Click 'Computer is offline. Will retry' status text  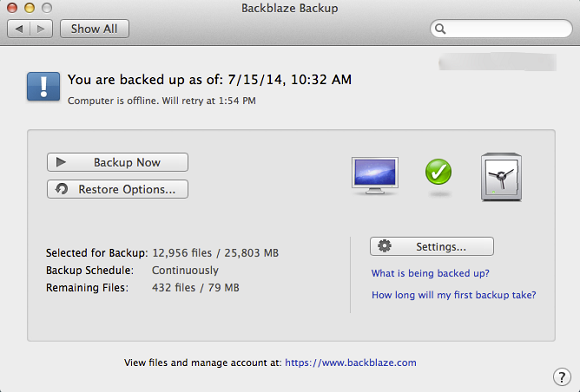point(162,101)
